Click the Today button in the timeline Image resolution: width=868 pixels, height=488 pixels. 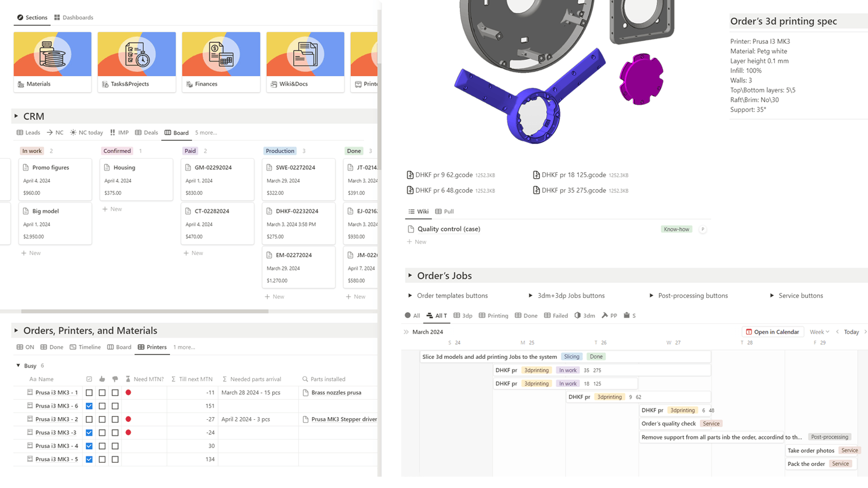click(x=851, y=332)
